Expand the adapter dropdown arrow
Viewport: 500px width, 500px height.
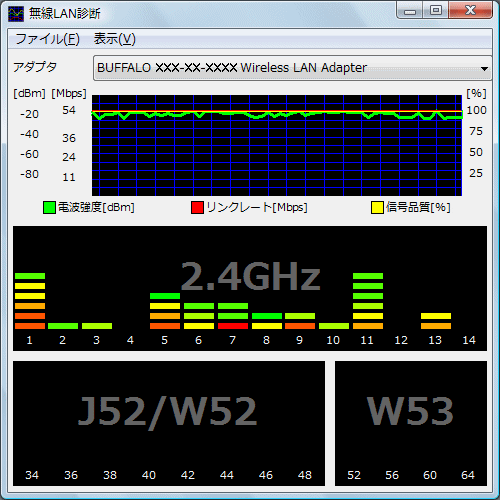click(484, 68)
